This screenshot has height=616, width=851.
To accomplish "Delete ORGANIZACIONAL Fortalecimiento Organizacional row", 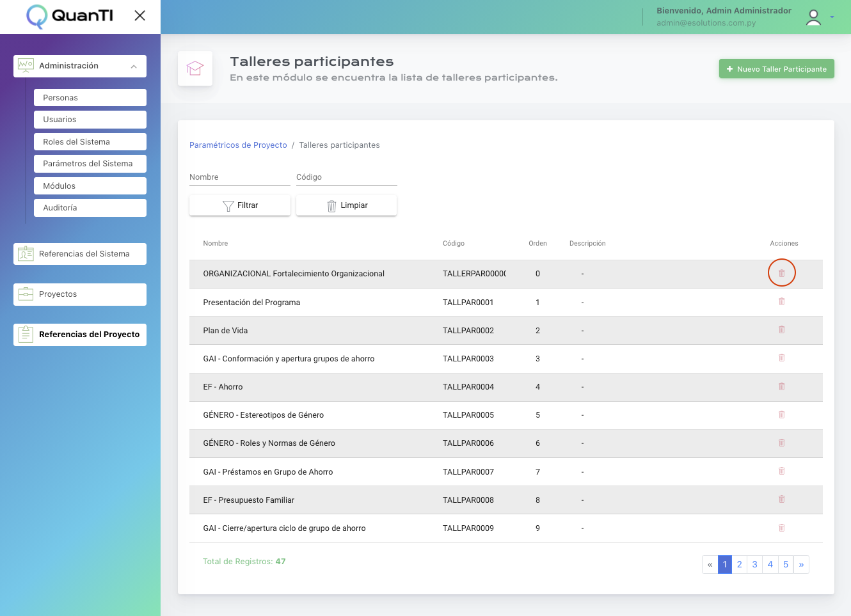I will tap(781, 273).
